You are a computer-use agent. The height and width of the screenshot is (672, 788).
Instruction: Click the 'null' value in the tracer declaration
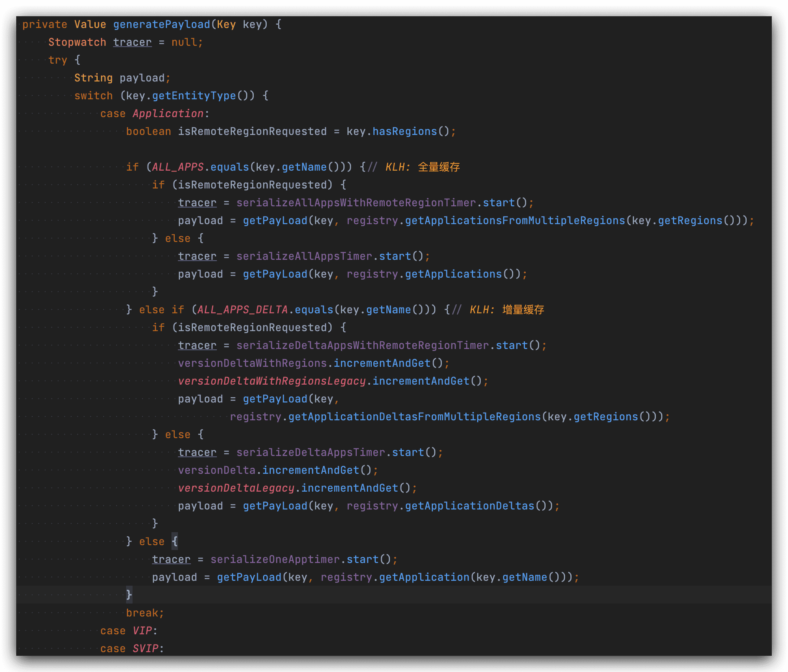pos(184,43)
